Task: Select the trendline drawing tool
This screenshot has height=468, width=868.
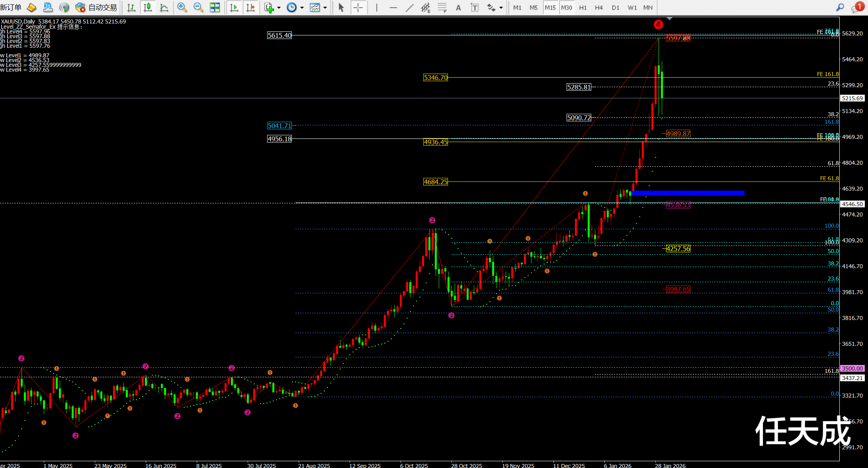Action: (409, 7)
